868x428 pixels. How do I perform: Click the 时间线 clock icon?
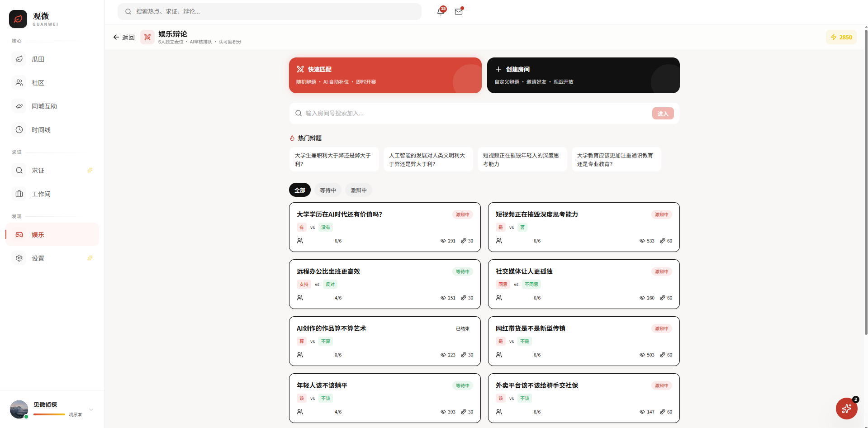pos(19,130)
